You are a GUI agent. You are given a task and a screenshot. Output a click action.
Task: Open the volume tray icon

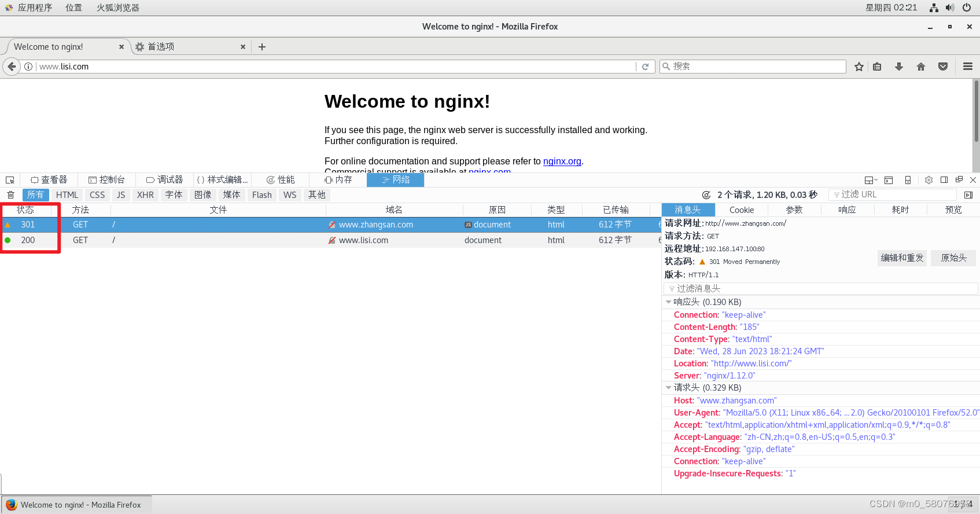tap(950, 8)
